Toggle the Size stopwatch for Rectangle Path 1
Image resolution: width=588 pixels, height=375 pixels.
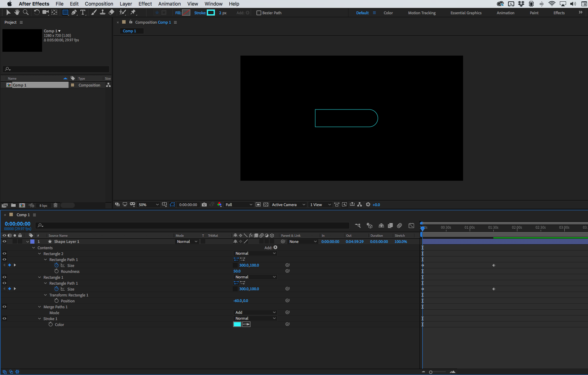pyautogui.click(x=56, y=265)
